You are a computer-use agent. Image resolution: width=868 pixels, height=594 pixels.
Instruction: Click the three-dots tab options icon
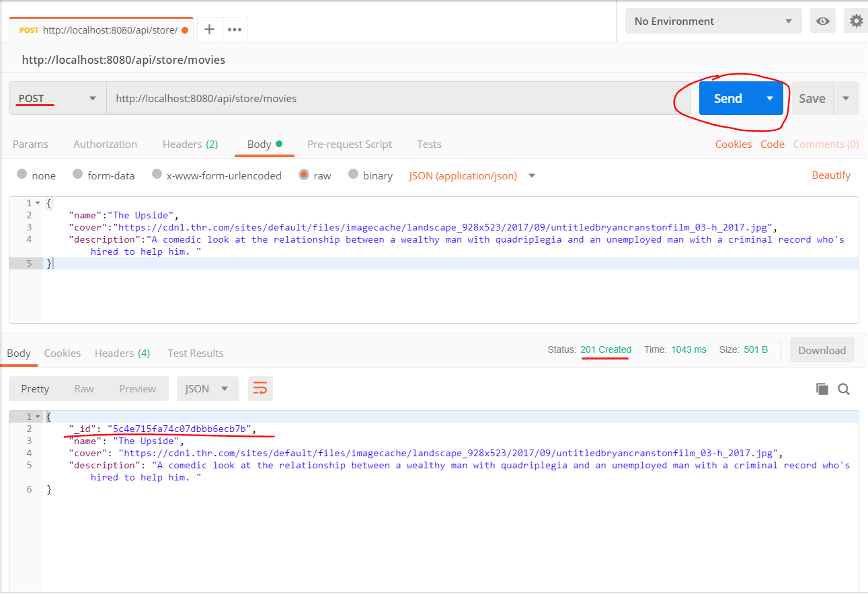(235, 30)
